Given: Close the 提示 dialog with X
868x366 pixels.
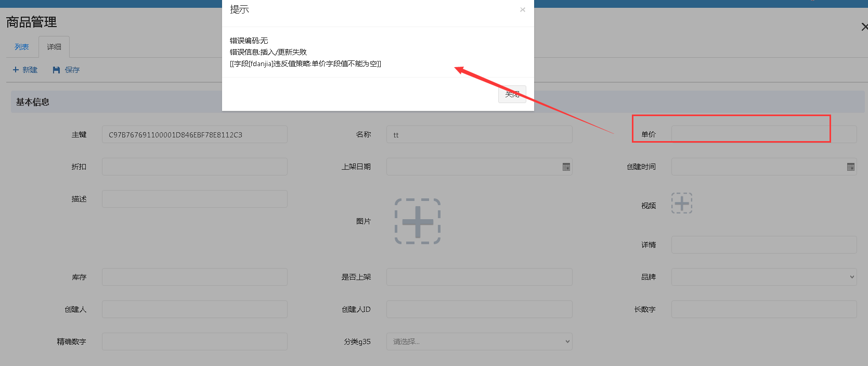Looking at the screenshot, I should pos(523,10).
